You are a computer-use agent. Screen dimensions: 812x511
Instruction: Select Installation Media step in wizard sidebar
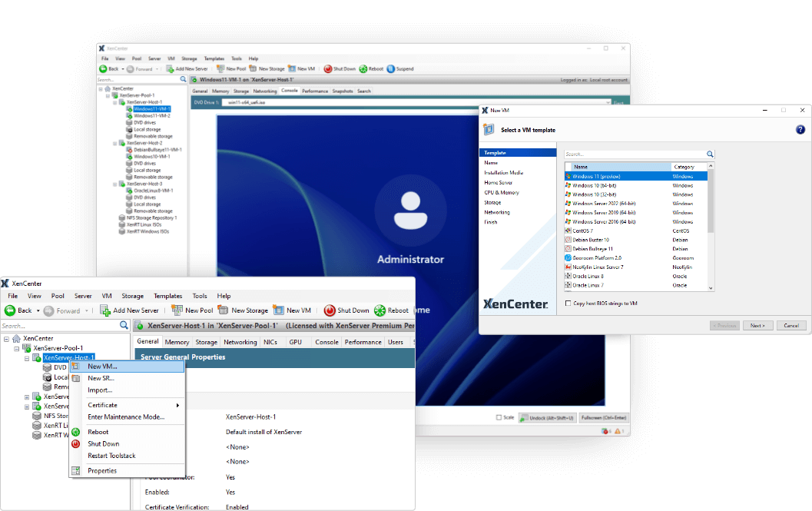[503, 173]
